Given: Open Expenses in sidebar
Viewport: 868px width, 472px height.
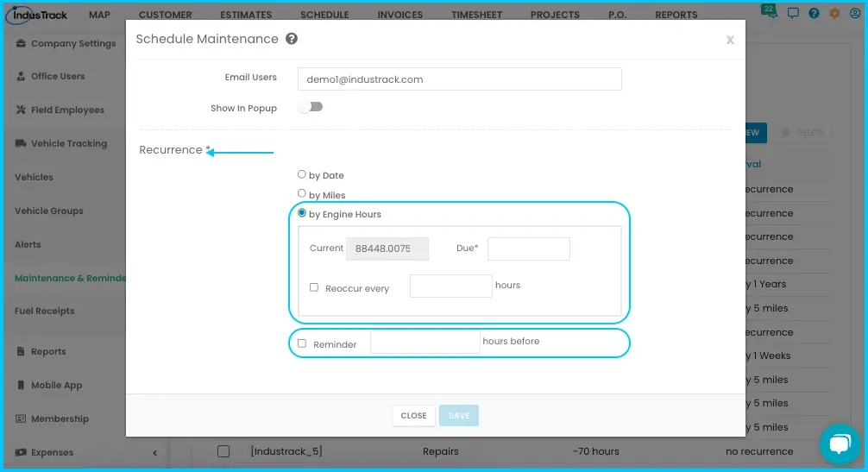Looking at the screenshot, I should pos(52,452).
